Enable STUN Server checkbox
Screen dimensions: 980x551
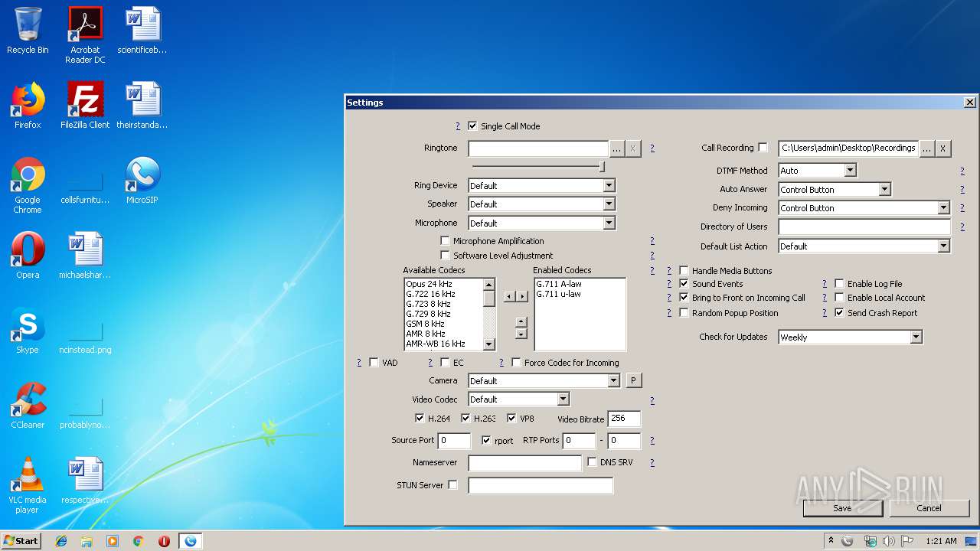[452, 484]
